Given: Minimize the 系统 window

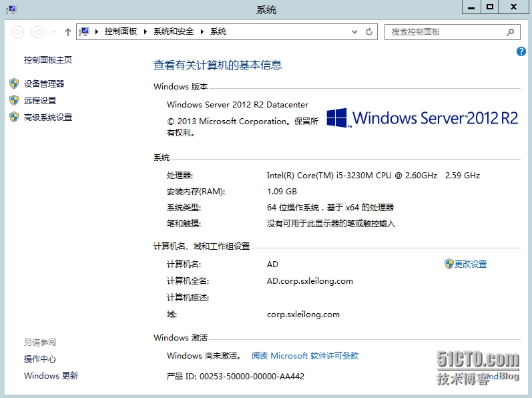Looking at the screenshot, I should (471, 7).
